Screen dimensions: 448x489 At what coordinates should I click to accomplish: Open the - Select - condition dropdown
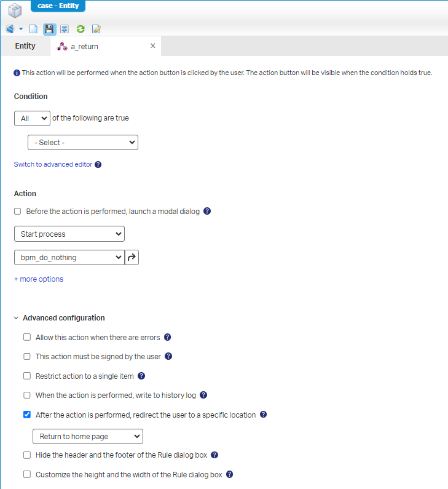83,143
